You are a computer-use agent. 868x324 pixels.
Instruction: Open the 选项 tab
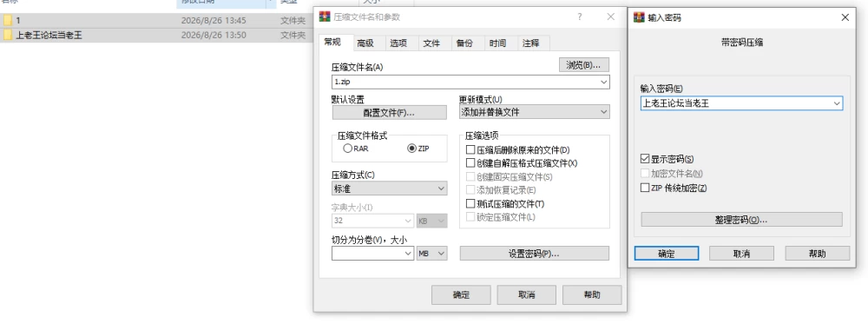click(398, 43)
